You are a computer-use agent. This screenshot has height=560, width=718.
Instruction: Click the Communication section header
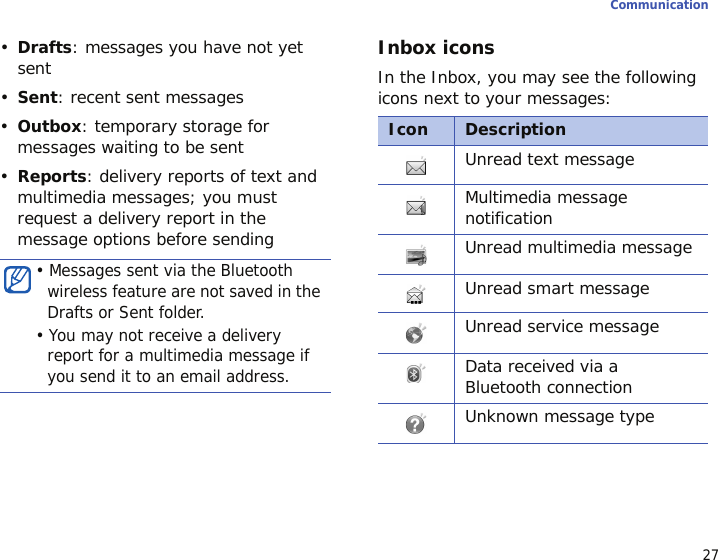point(659,5)
